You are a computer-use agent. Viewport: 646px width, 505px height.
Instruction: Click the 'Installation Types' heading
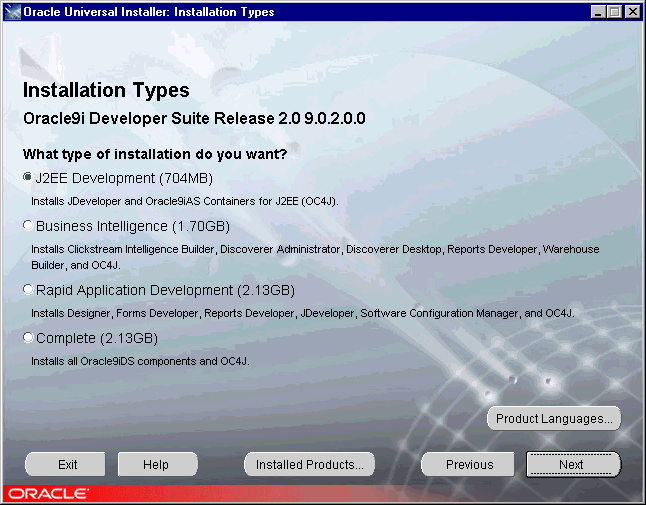pos(106,90)
